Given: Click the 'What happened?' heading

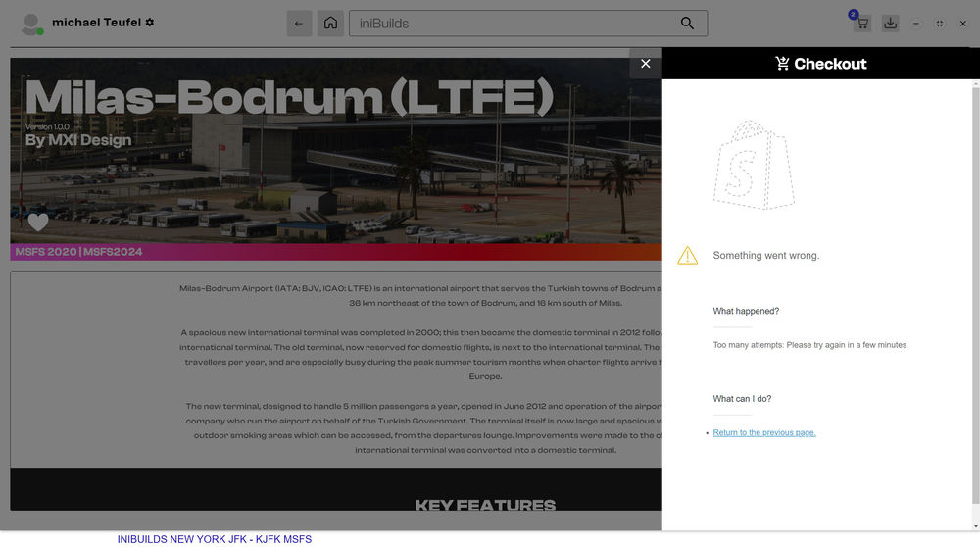Looking at the screenshot, I should pos(746,311).
